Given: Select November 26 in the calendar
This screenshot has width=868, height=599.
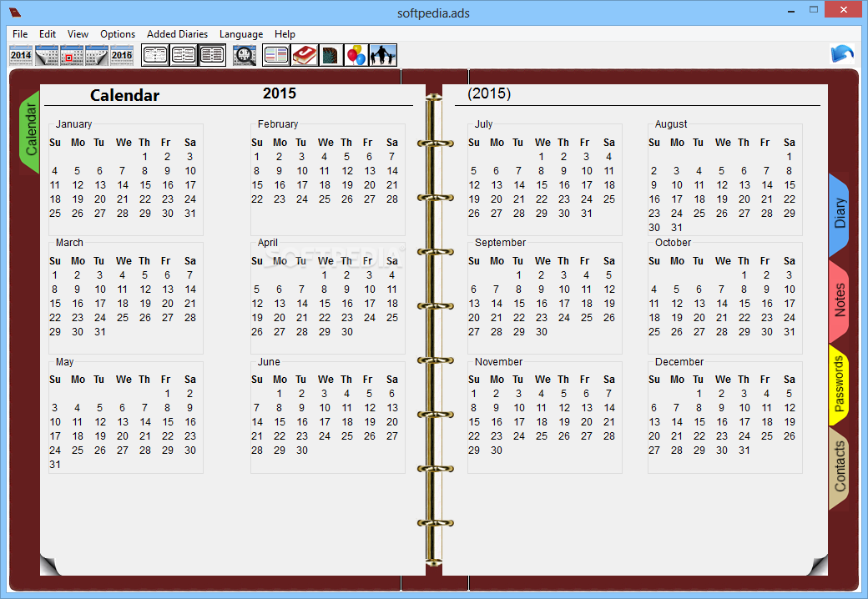Looking at the screenshot, I should 564,436.
